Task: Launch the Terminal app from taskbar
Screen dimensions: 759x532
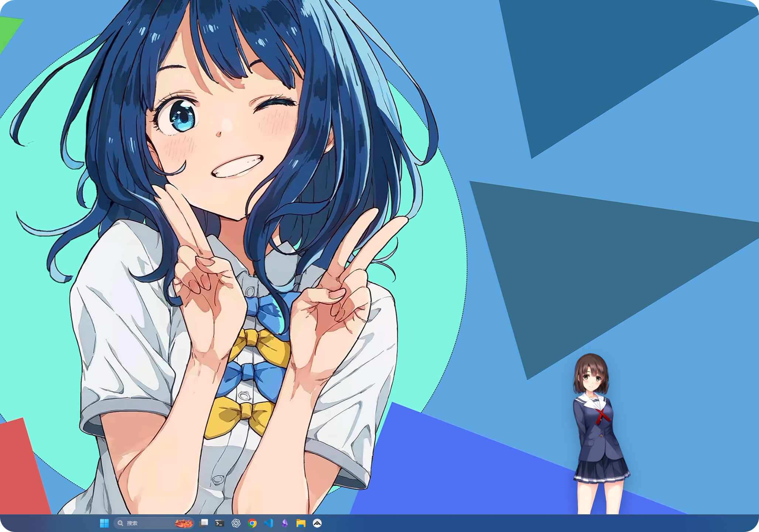Action: [220, 523]
